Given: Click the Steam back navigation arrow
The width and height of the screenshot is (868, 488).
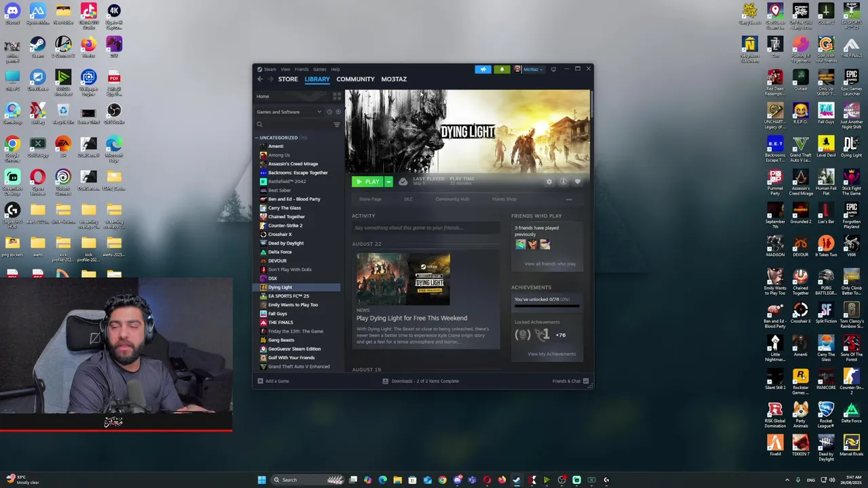Looking at the screenshot, I should 260,79.
